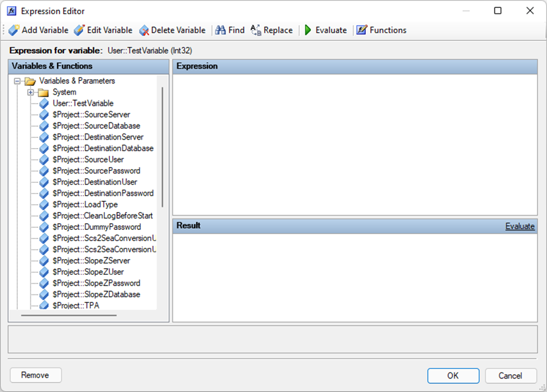Select the User::TestVariable tree entry
This screenshot has width=547, height=392.
[83, 103]
